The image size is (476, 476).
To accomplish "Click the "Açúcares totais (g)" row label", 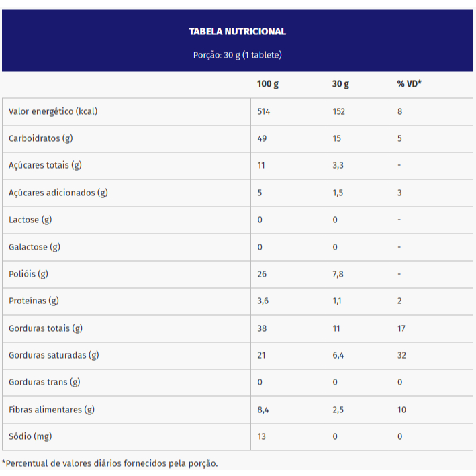I will pos(45,165).
